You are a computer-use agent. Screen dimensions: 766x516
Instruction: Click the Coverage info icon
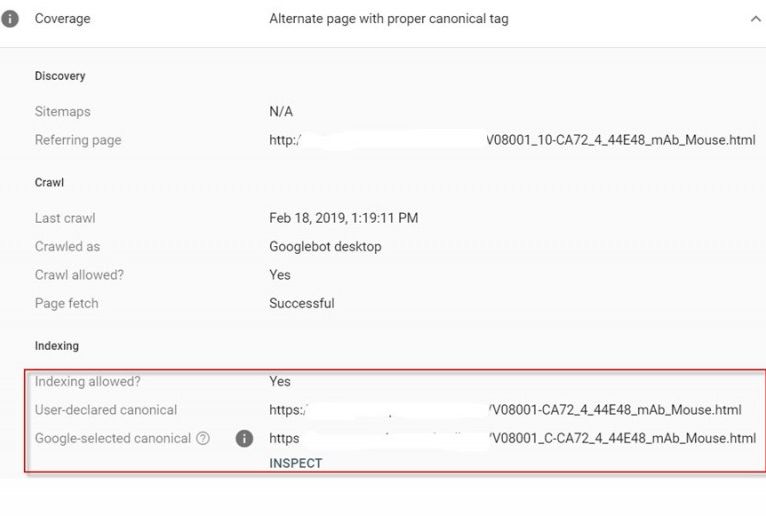[x=10, y=19]
